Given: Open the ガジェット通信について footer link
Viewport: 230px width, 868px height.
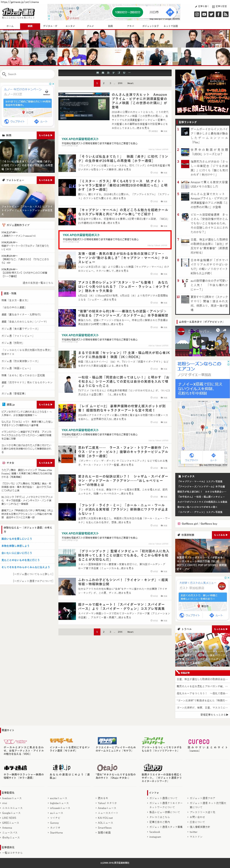Looking at the screenshot, I should (163, 798).
